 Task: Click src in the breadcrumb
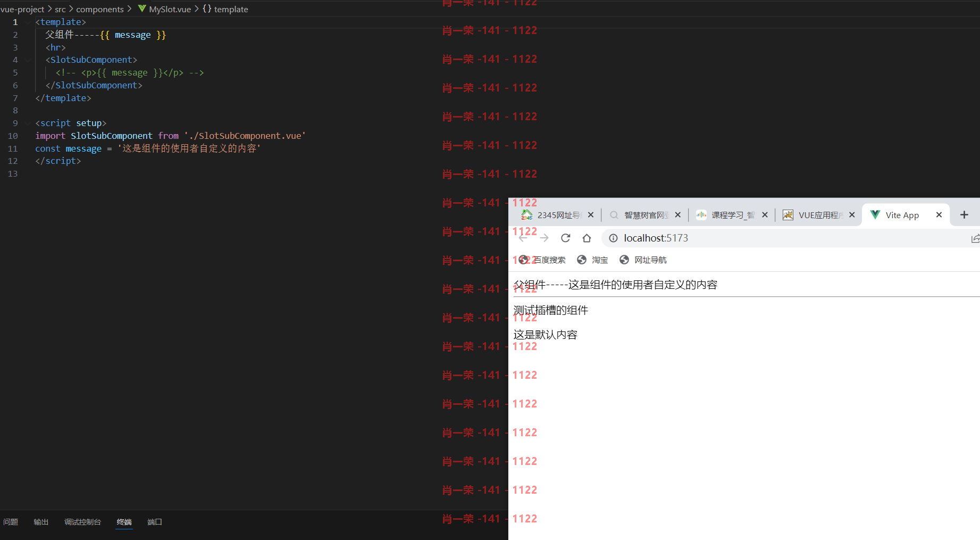[x=60, y=9]
